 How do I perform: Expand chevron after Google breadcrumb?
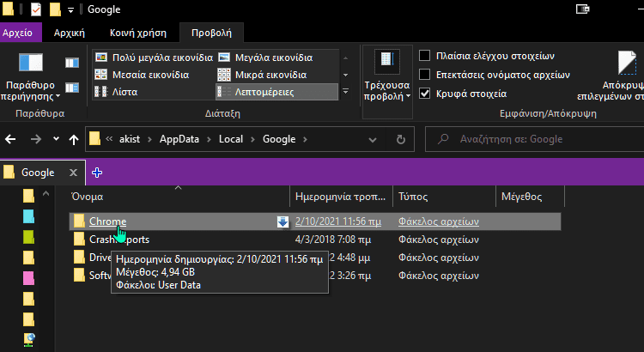click(305, 139)
